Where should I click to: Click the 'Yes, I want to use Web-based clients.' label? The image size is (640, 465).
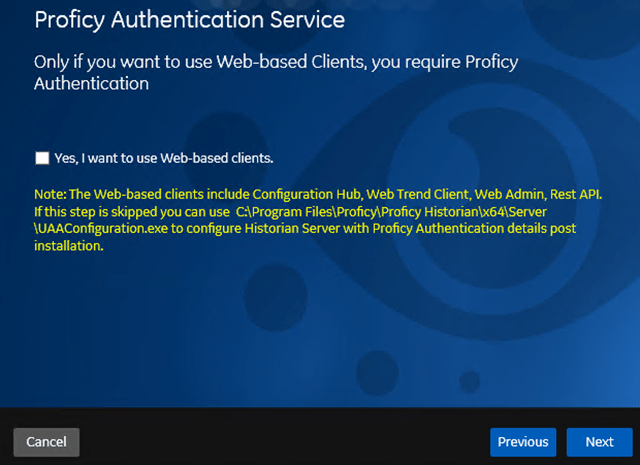click(x=164, y=158)
